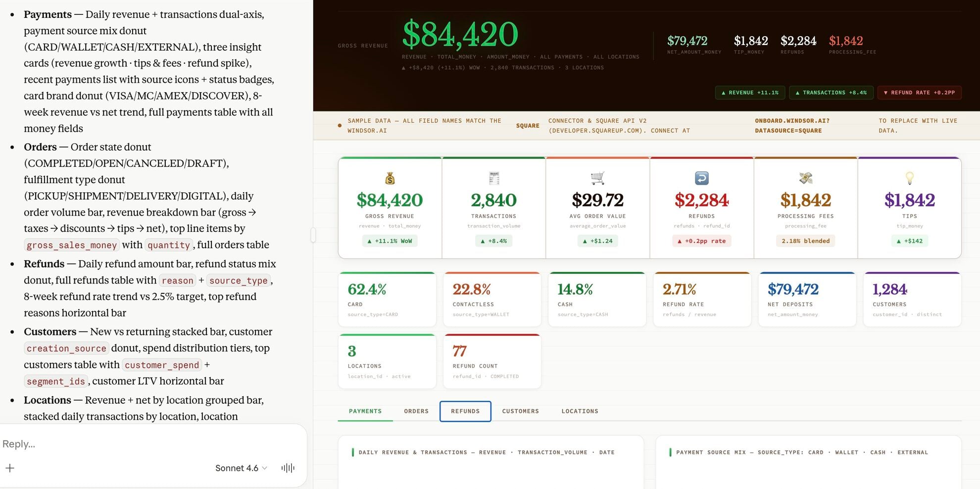The height and width of the screenshot is (489, 980).
Task: Click the 2.18% blended chip
Action: click(x=805, y=241)
